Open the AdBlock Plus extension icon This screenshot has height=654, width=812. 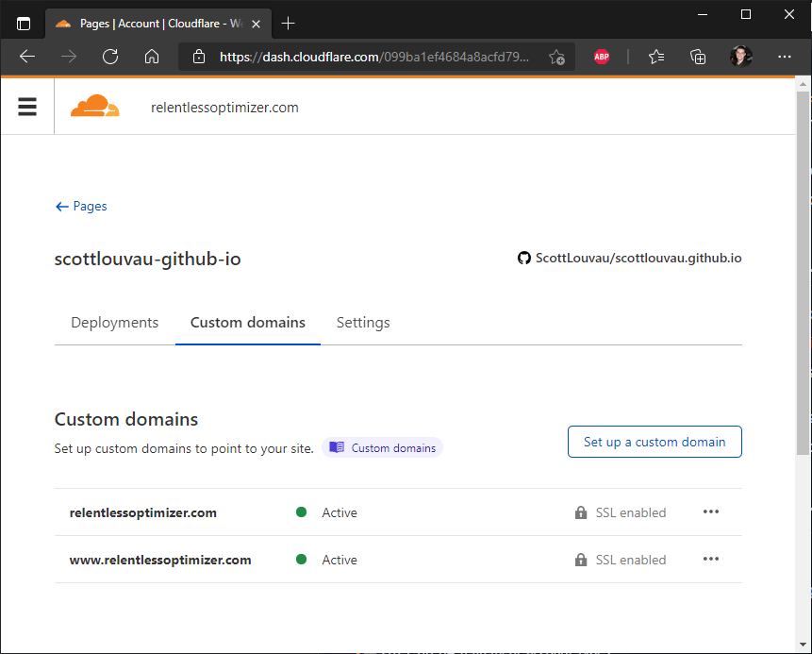602,57
